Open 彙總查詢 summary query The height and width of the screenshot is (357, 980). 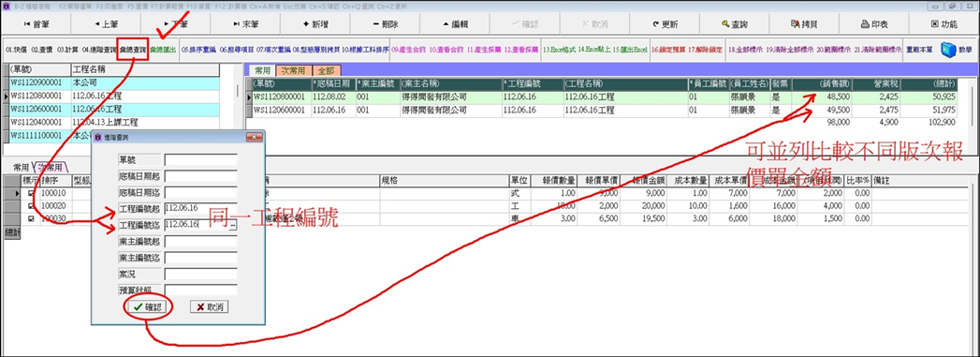[x=133, y=50]
